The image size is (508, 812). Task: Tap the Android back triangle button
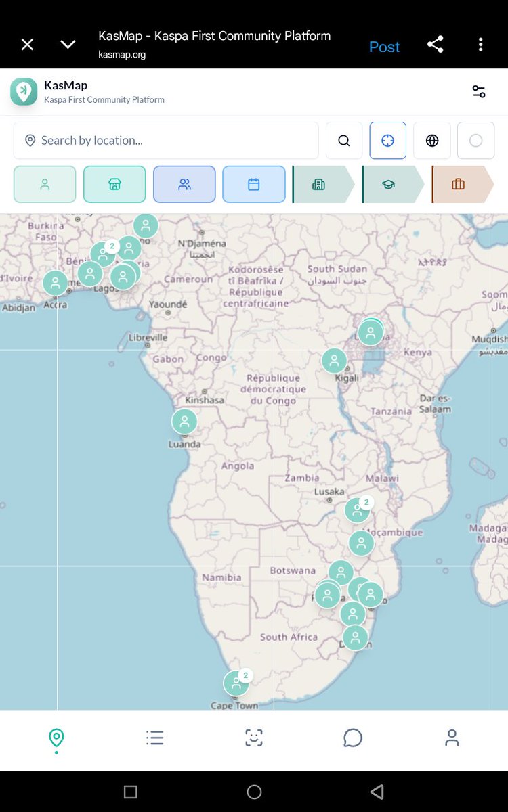pyautogui.click(x=377, y=792)
